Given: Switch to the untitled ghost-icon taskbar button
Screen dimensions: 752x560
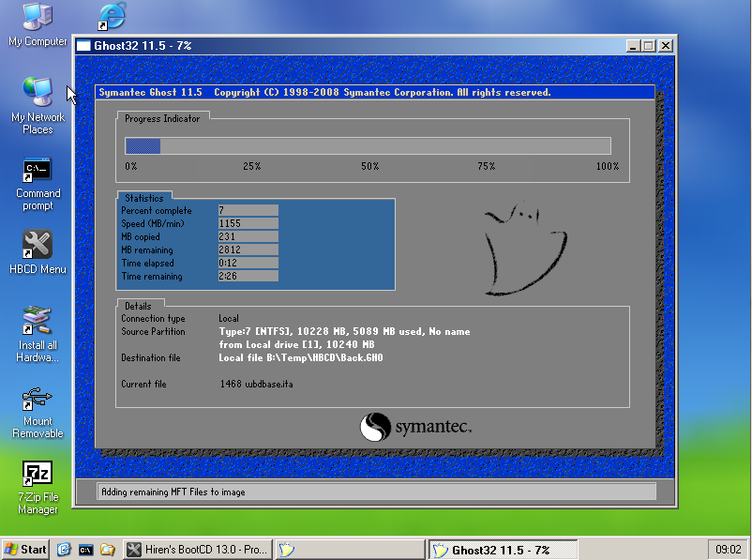Looking at the screenshot, I should 350,550.
